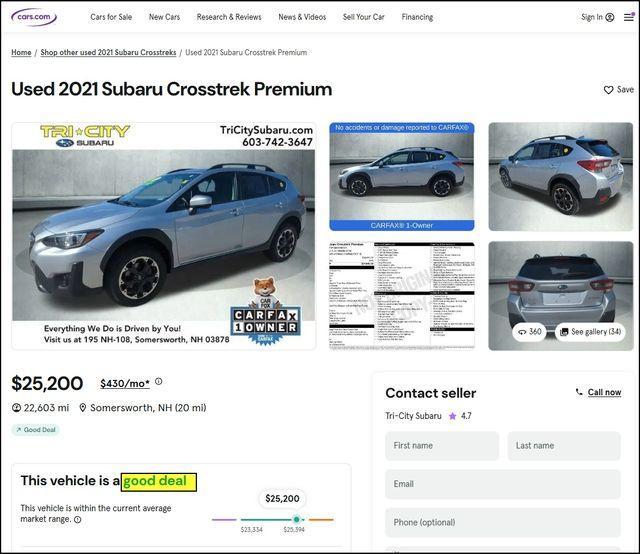Open the window sticker document thumbnail
Screen dimensions: 640x554
pyautogui.click(x=402, y=296)
